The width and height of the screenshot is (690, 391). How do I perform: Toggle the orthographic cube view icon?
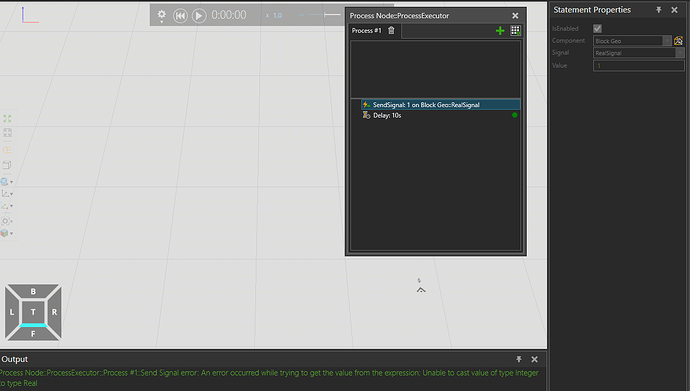pyautogui.click(x=7, y=165)
